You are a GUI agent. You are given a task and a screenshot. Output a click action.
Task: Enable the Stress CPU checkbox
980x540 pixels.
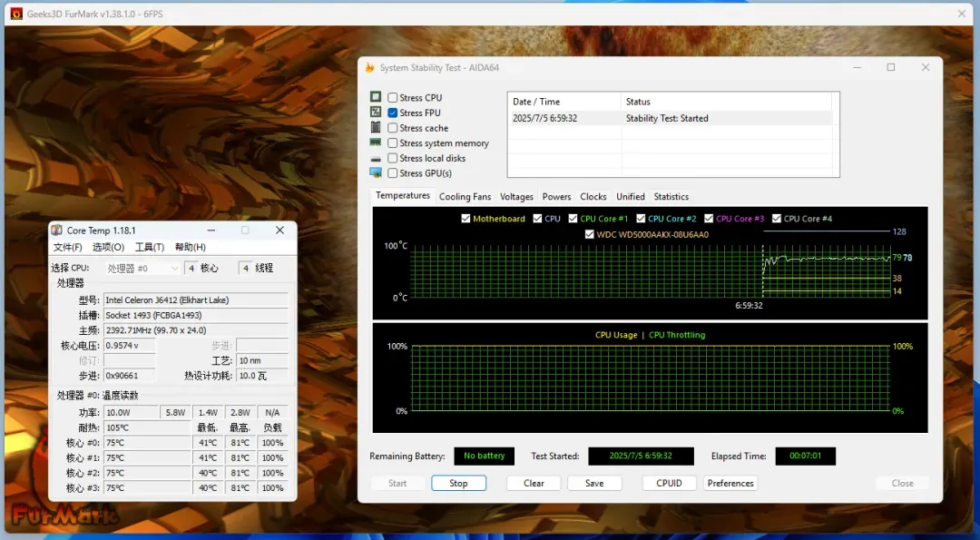(393, 97)
